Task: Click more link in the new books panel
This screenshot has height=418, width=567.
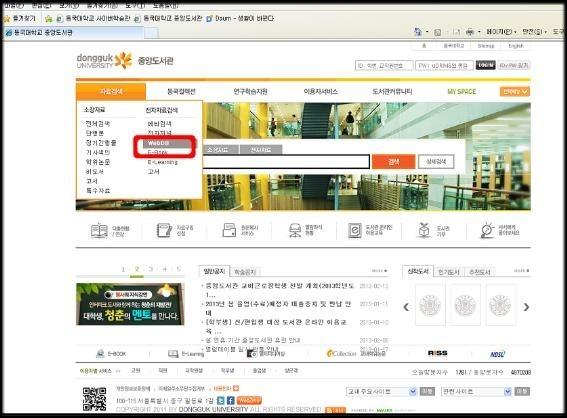Action: (x=521, y=270)
